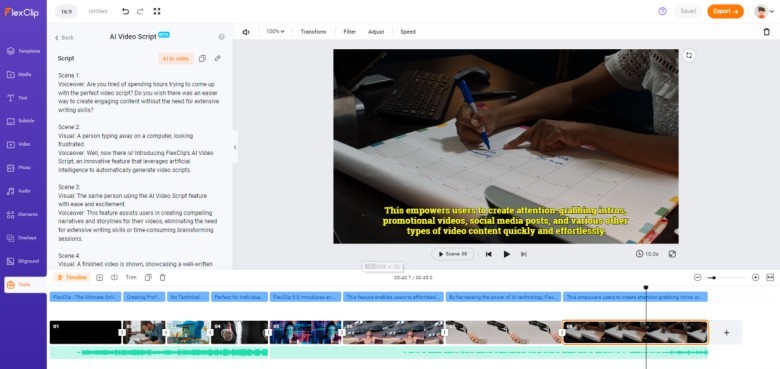780x369 pixels.
Task: Mute the clip volume speaker icon
Action: 246,31
